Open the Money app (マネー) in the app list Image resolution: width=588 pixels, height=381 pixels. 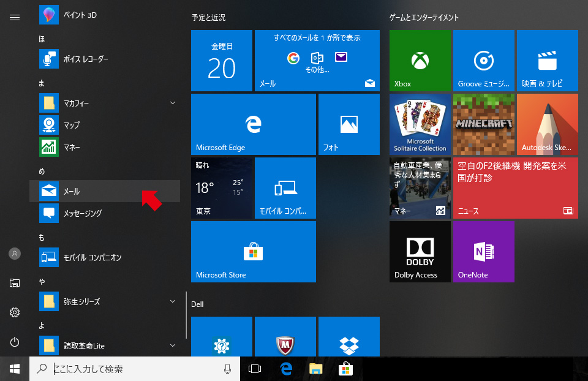[105, 147]
